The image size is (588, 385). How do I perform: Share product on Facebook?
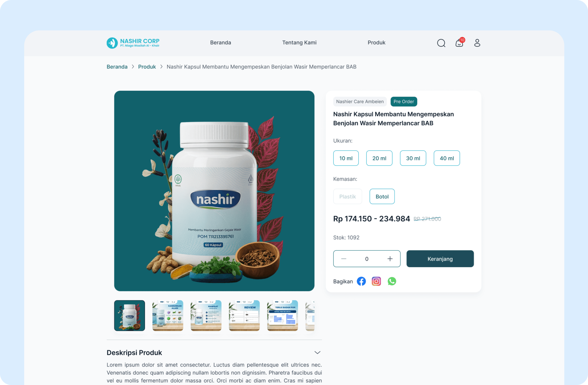click(361, 281)
